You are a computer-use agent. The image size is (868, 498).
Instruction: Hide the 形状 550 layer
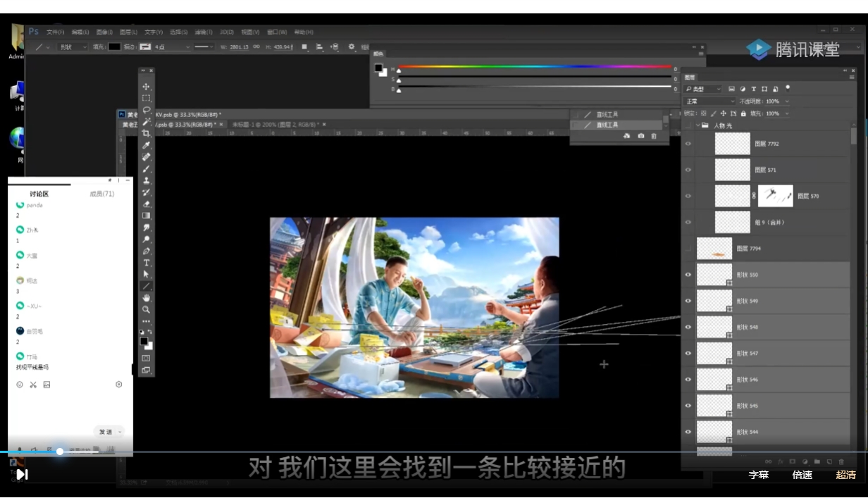(688, 275)
